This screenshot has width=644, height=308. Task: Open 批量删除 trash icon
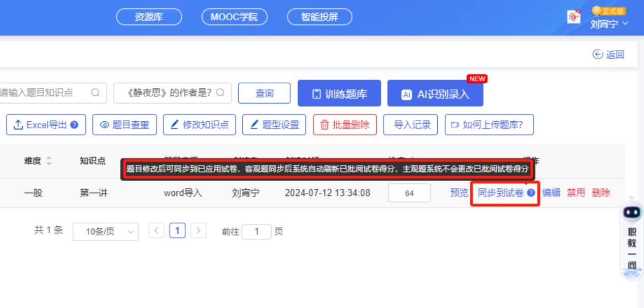[x=325, y=124]
